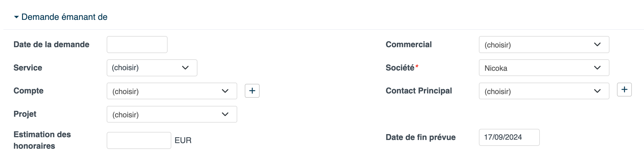This screenshot has height=158, width=644.
Task: Add a new Compte with plus icon
Action: 252,91
